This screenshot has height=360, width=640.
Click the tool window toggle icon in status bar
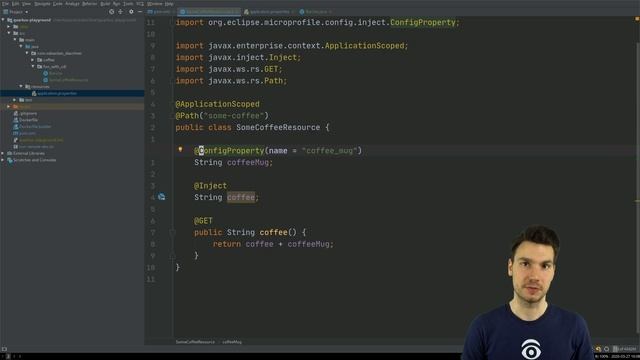[x=4, y=349]
